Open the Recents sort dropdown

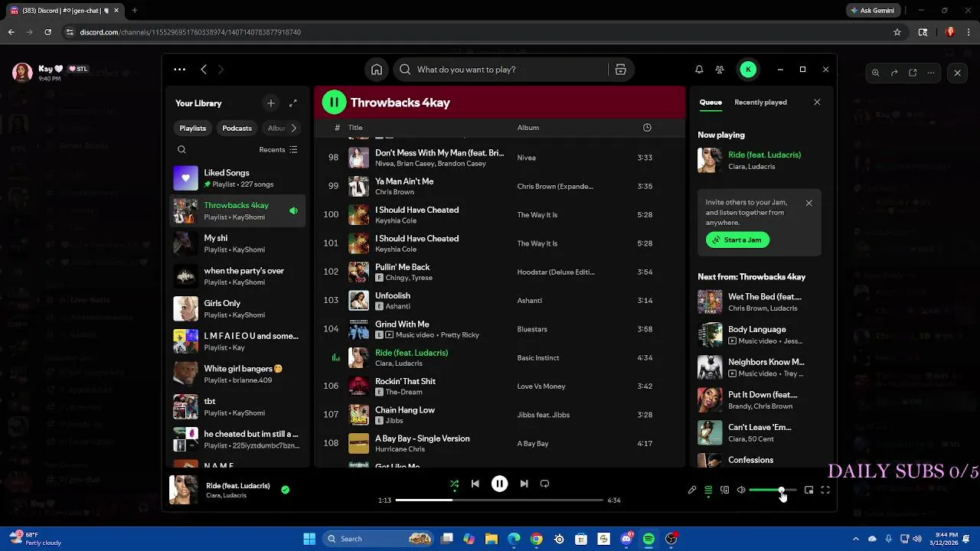(x=278, y=150)
